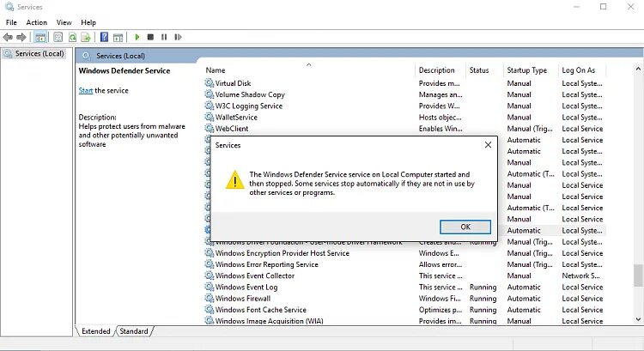Close the Services main window

630,7
